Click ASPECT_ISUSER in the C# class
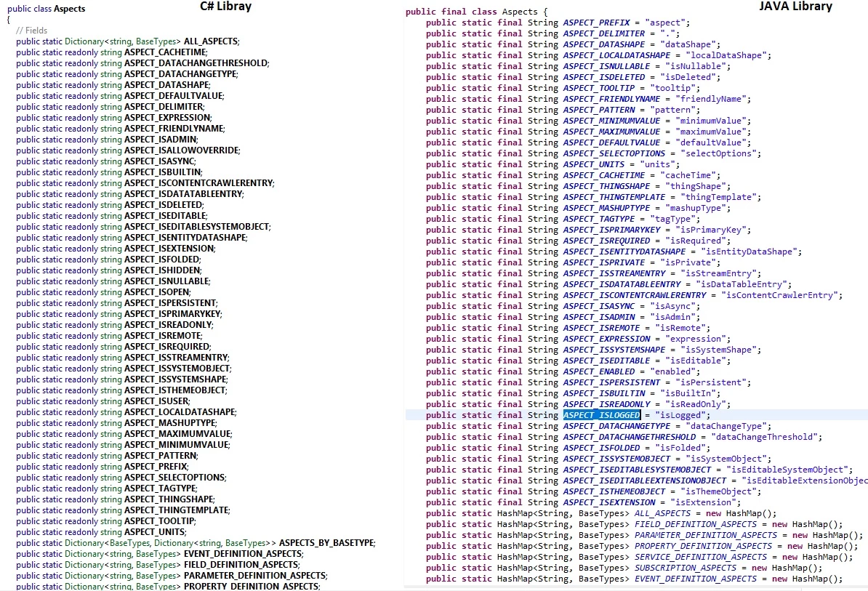This screenshot has height=591, width=868. coord(156,401)
